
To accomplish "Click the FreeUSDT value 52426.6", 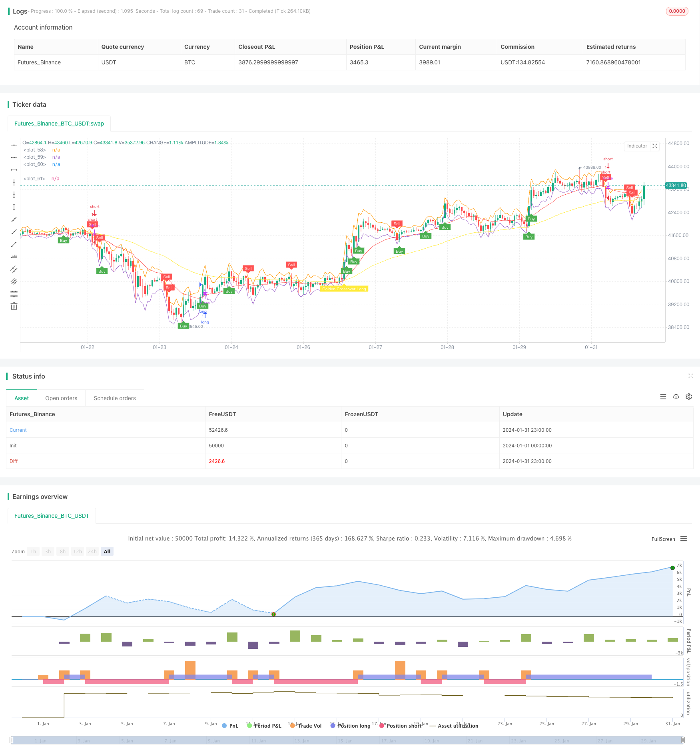I will pyautogui.click(x=218, y=430).
